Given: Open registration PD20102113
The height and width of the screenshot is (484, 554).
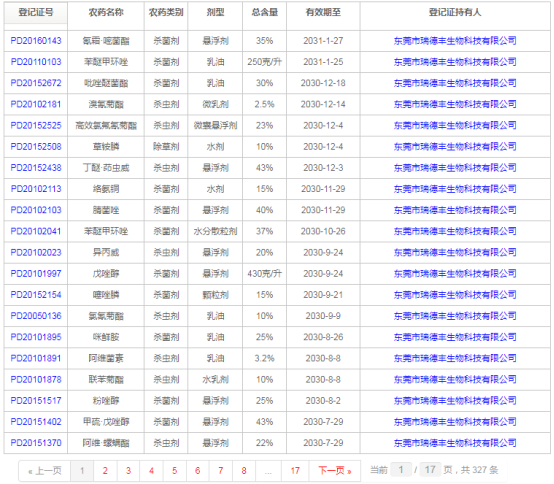Looking at the screenshot, I should (36, 189).
